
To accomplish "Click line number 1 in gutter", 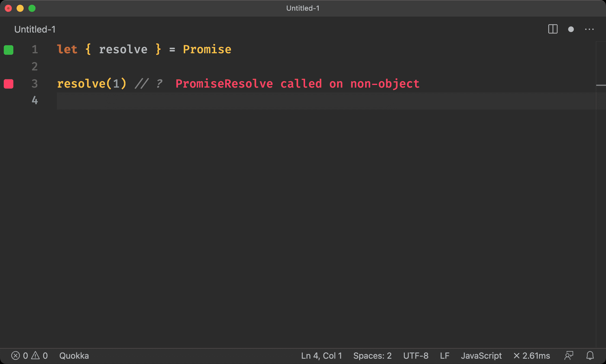I will pyautogui.click(x=35, y=49).
